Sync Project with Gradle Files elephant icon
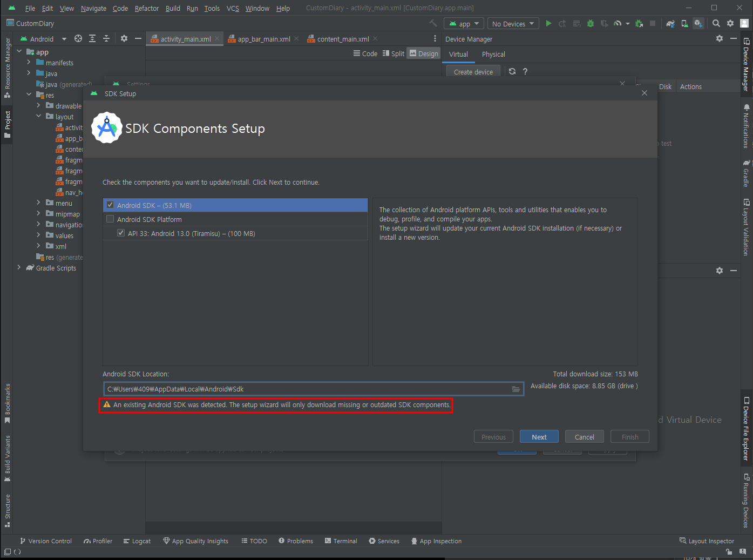This screenshot has height=560, width=753. click(670, 23)
